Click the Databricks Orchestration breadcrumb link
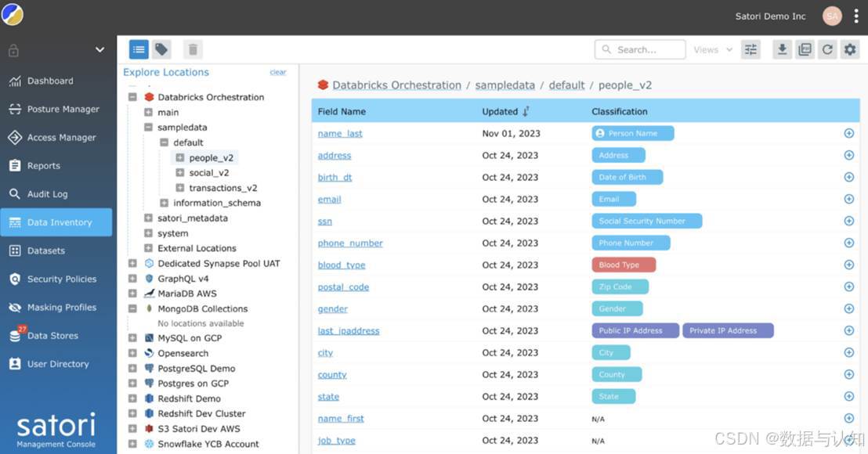 pos(396,85)
